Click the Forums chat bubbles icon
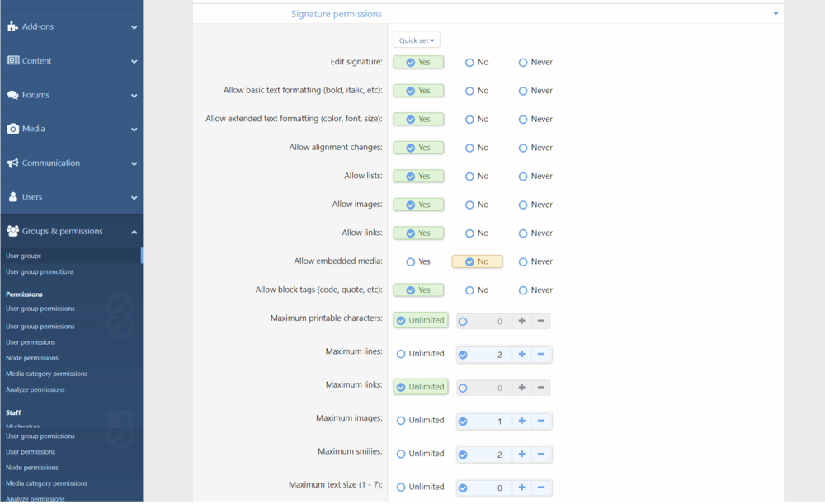Image resolution: width=825 pixels, height=504 pixels. click(12, 95)
